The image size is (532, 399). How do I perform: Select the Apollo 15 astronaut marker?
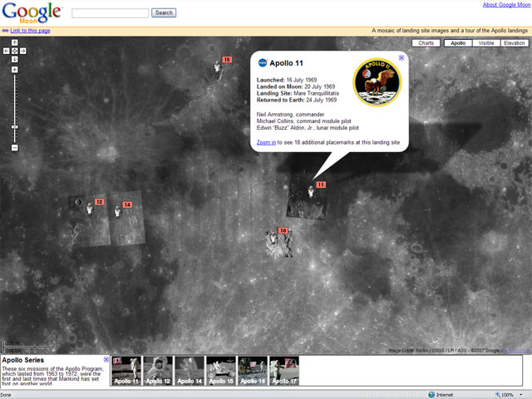pyautogui.click(x=218, y=67)
